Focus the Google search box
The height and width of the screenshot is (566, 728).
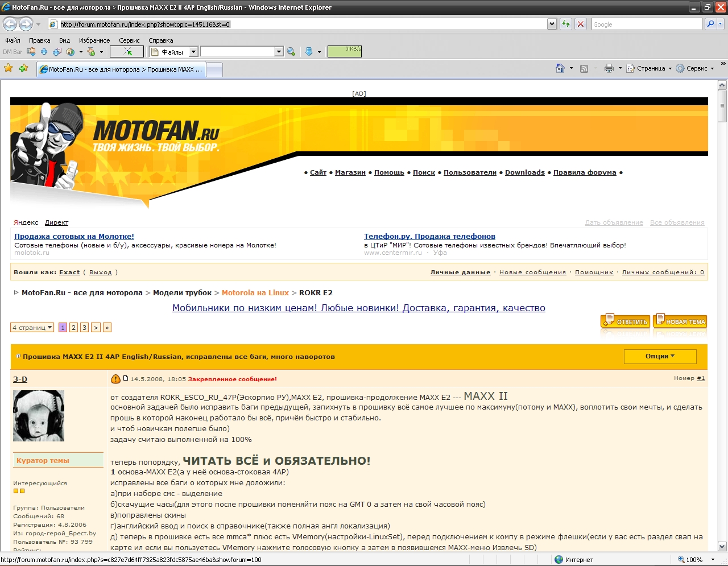click(646, 24)
